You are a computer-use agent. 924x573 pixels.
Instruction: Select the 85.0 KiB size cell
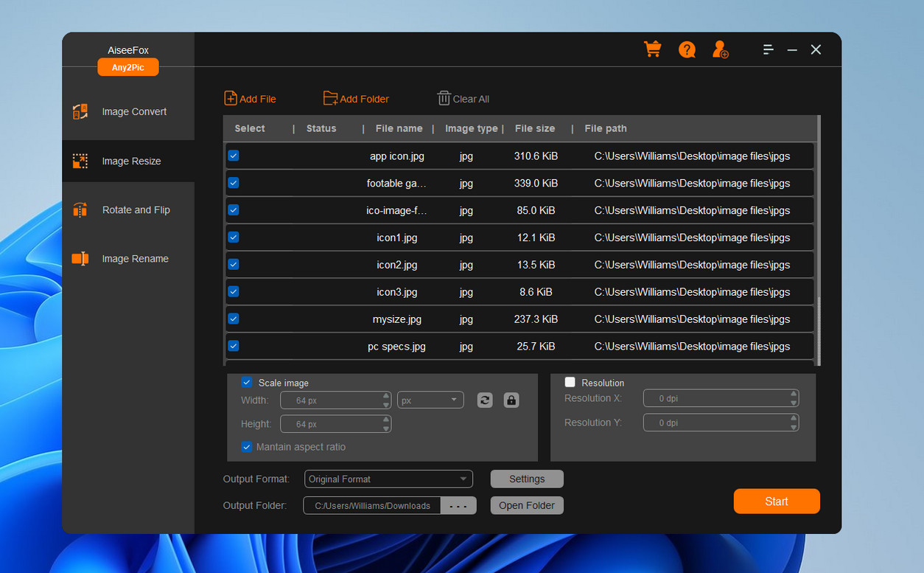pos(536,210)
